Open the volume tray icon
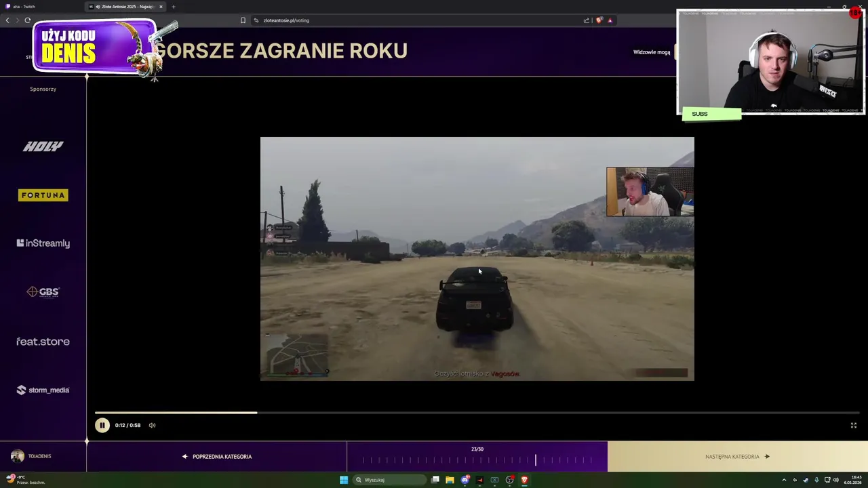 click(x=835, y=480)
